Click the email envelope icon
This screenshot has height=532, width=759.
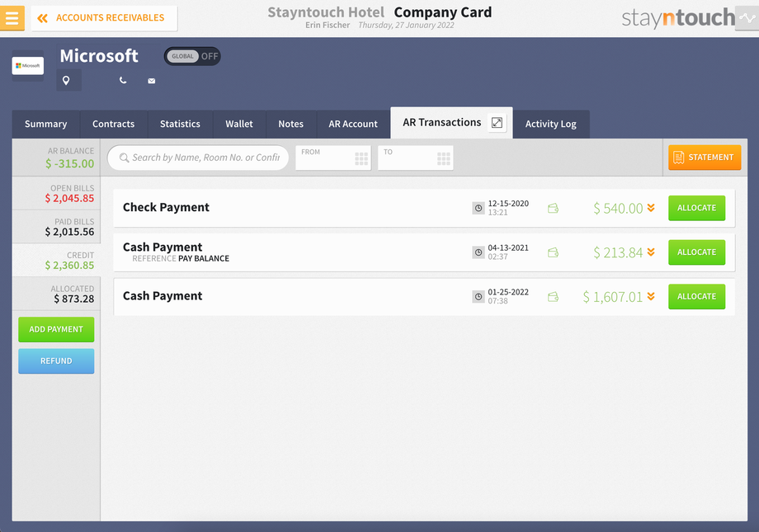pos(152,81)
